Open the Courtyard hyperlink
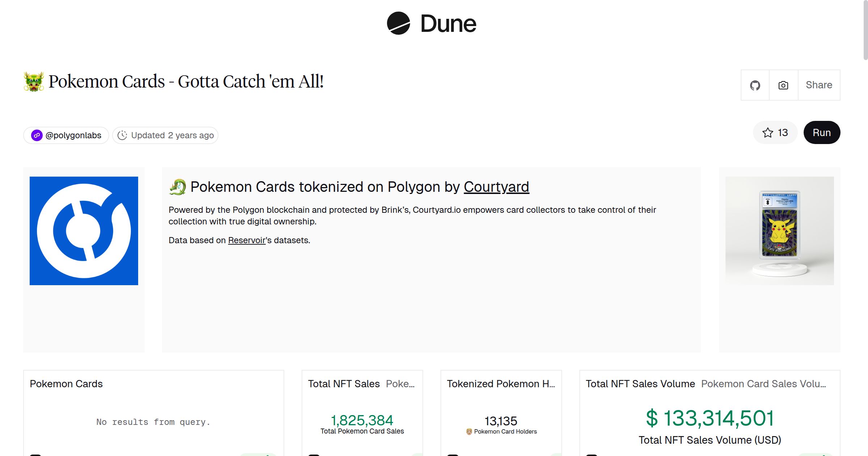 496,187
